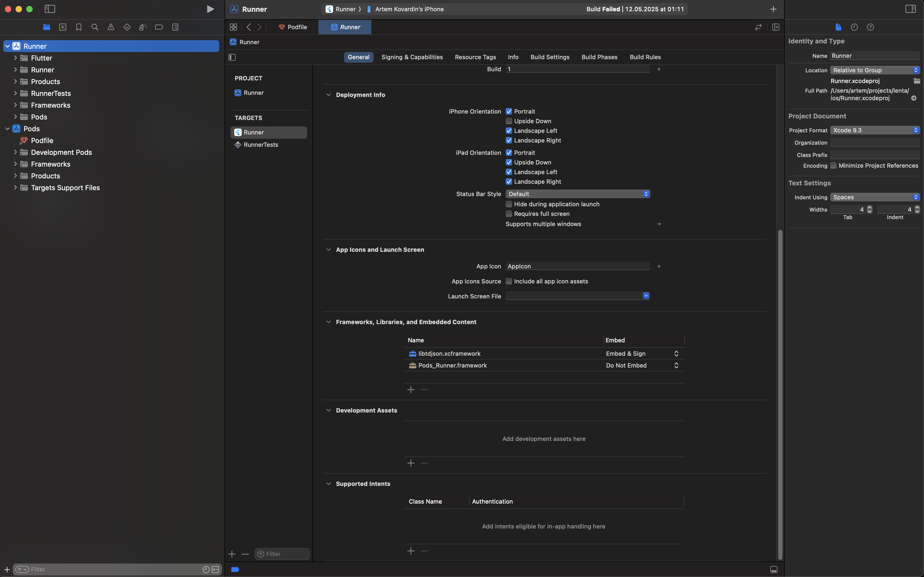Click the plus button in title bar
This screenshot has height=577, width=924.
[773, 9]
